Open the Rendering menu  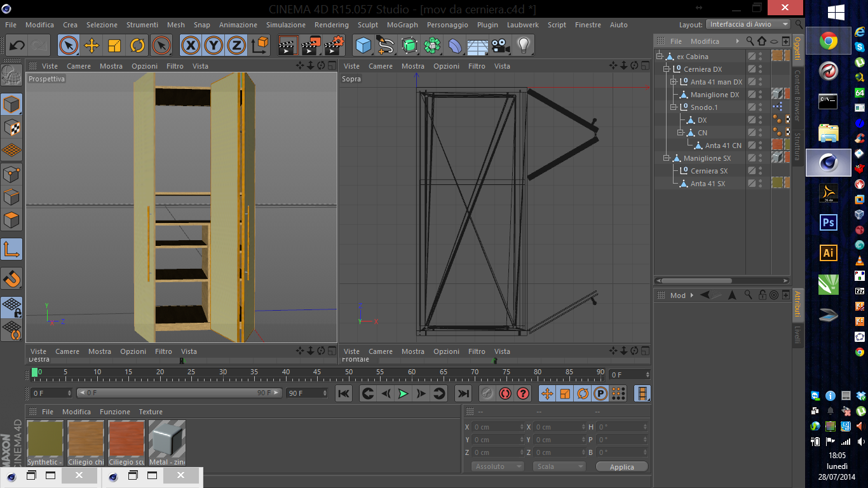click(x=332, y=25)
